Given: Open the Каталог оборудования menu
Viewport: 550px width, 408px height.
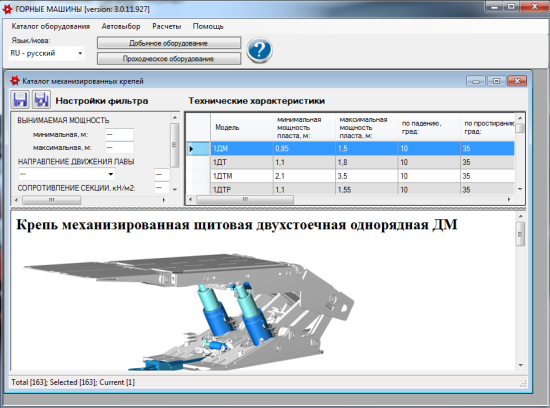Looking at the screenshot, I should (x=51, y=26).
